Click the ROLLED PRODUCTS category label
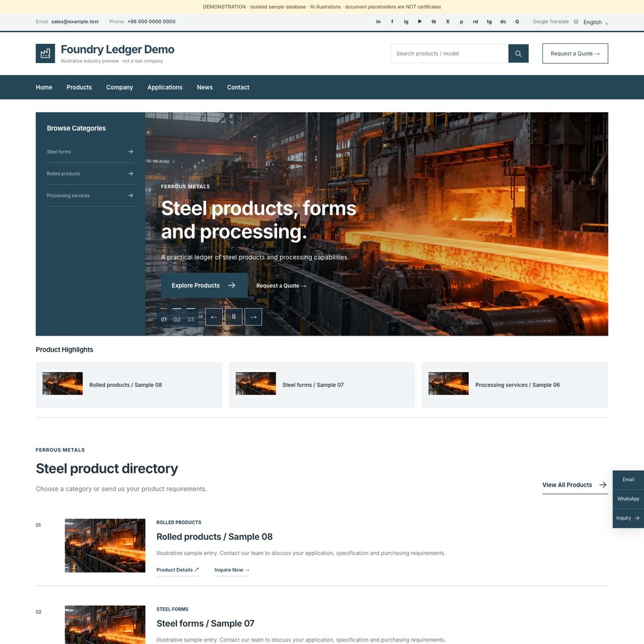 [178, 522]
